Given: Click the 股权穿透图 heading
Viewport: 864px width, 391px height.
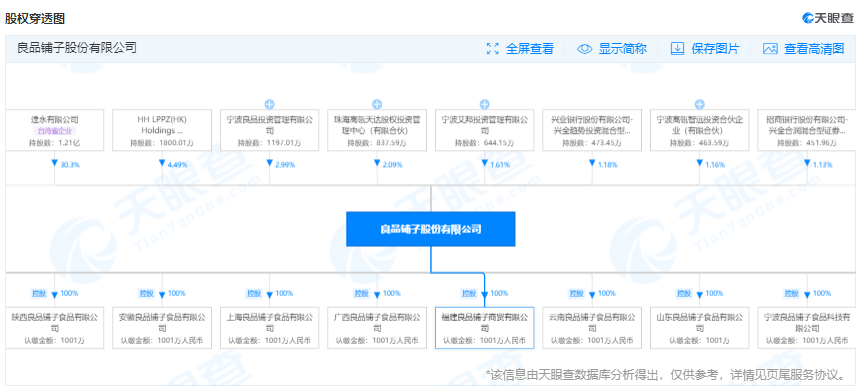Looking at the screenshot, I should [35, 19].
